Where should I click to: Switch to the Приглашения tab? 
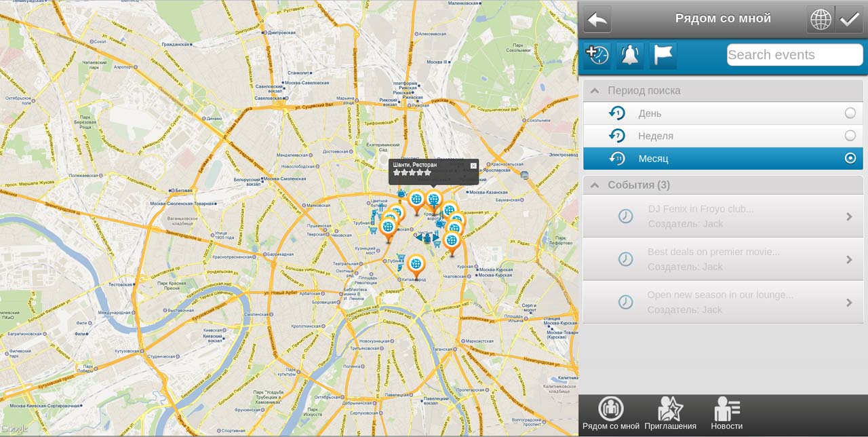[670, 415]
